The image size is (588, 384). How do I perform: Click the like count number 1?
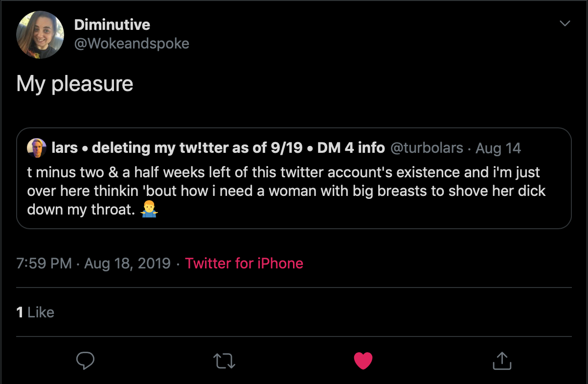(20, 312)
